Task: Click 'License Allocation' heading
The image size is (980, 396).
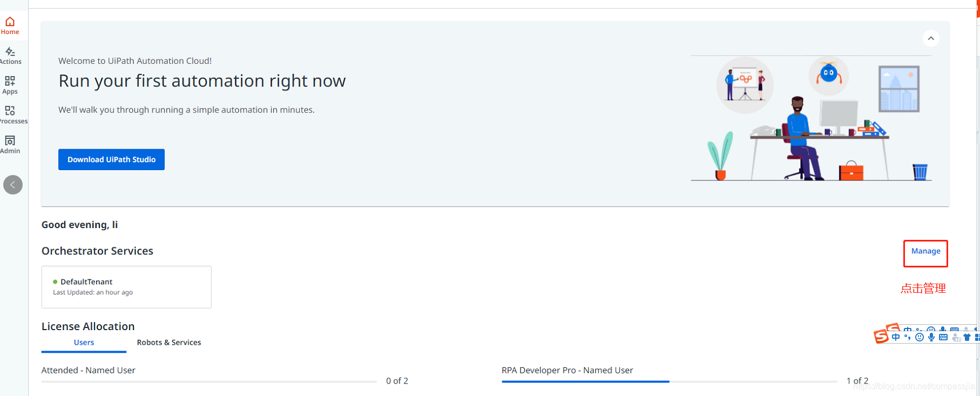Action: click(x=88, y=326)
